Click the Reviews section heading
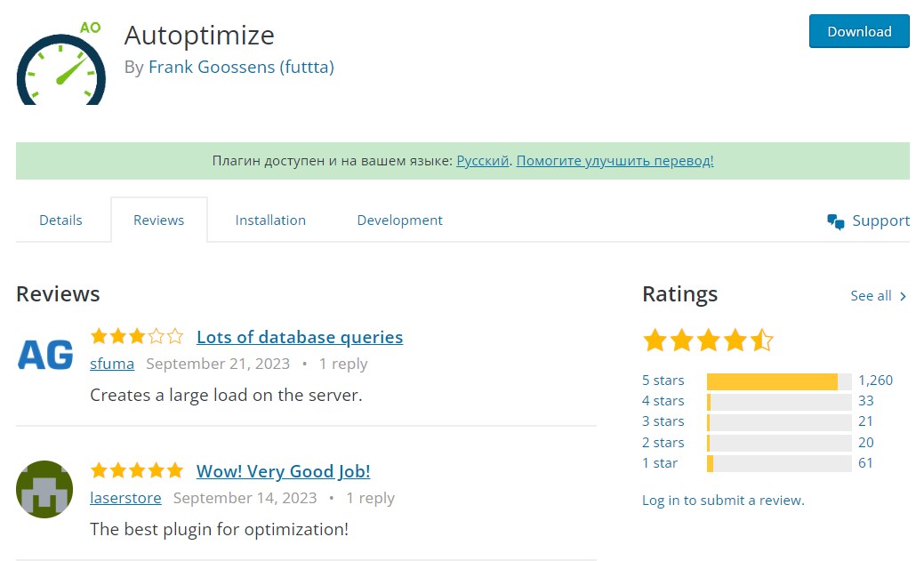The width and height of the screenshot is (924, 561). pos(58,294)
